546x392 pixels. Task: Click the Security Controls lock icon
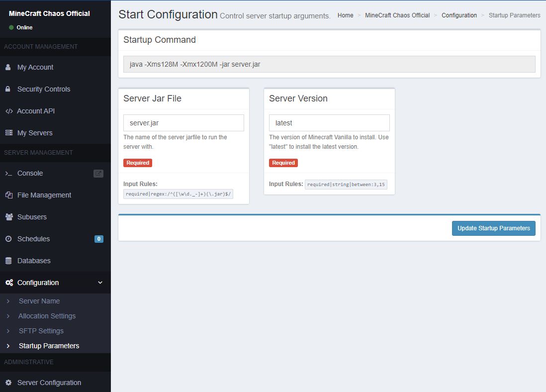tap(8, 89)
